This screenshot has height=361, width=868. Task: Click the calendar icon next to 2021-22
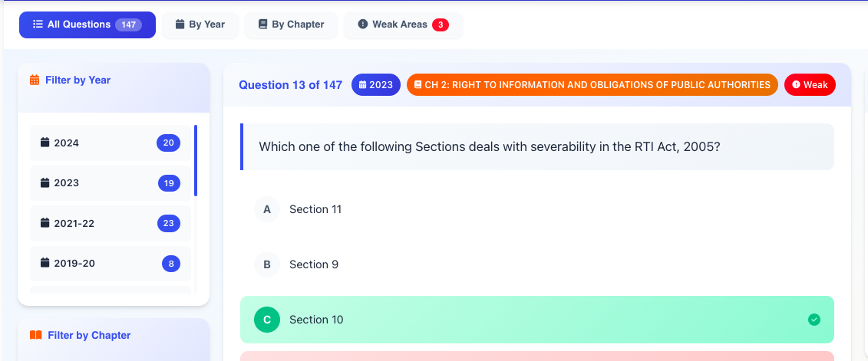pyautogui.click(x=45, y=223)
